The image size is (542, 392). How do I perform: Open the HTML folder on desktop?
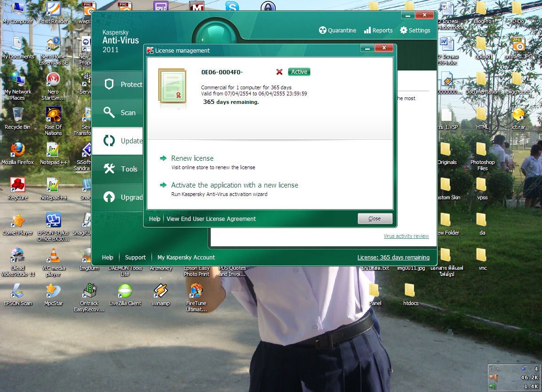point(482,118)
